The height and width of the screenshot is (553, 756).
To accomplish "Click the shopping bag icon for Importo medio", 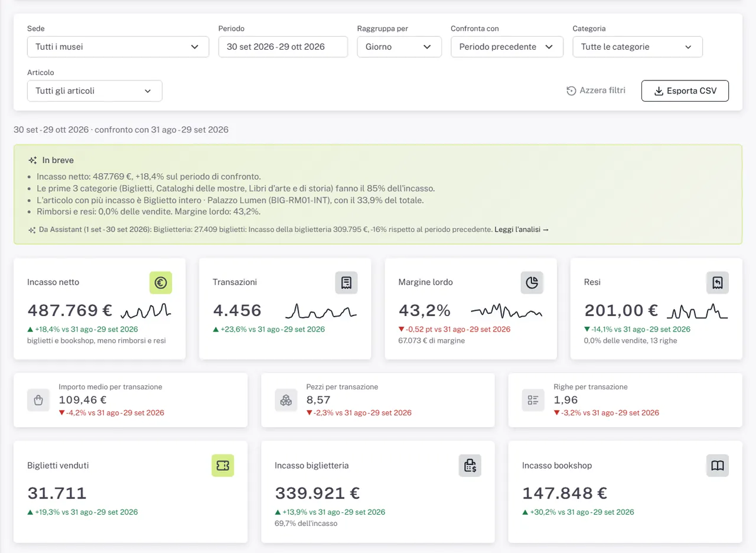I will point(38,400).
